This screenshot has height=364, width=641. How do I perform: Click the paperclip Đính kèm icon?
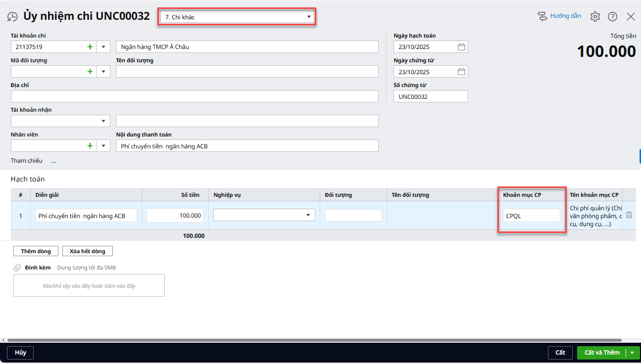pos(17,268)
